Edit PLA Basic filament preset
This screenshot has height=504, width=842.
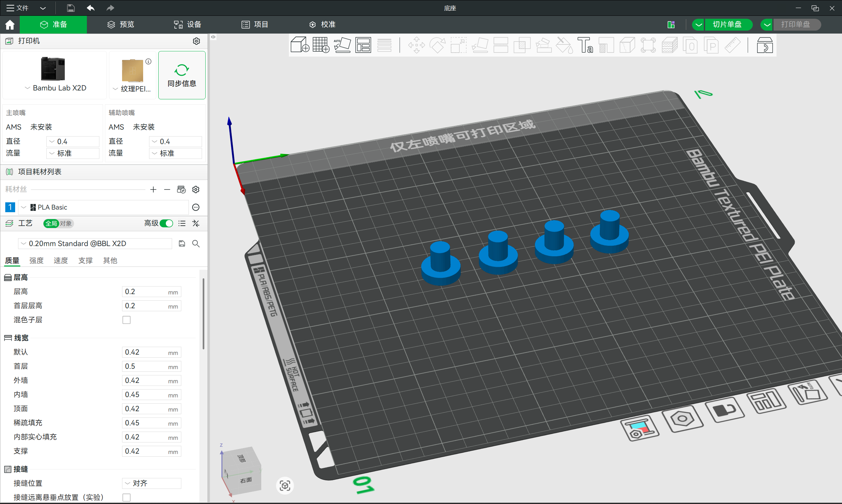pyautogui.click(x=196, y=207)
